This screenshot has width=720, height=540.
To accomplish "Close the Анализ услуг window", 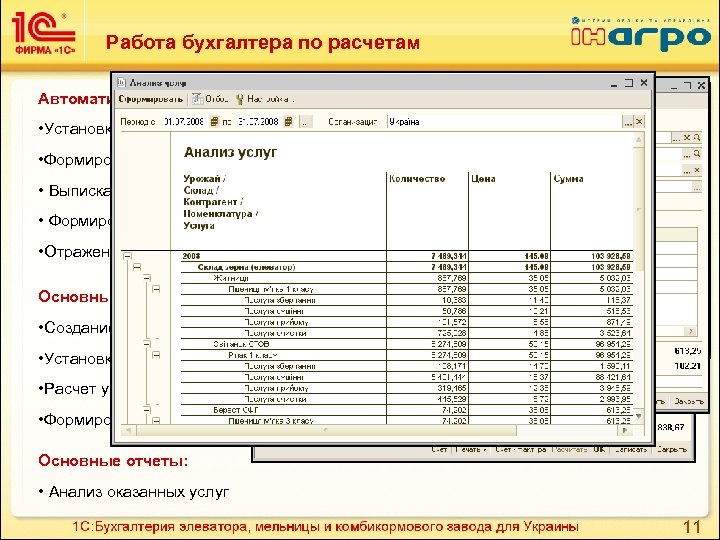I will pos(644,83).
